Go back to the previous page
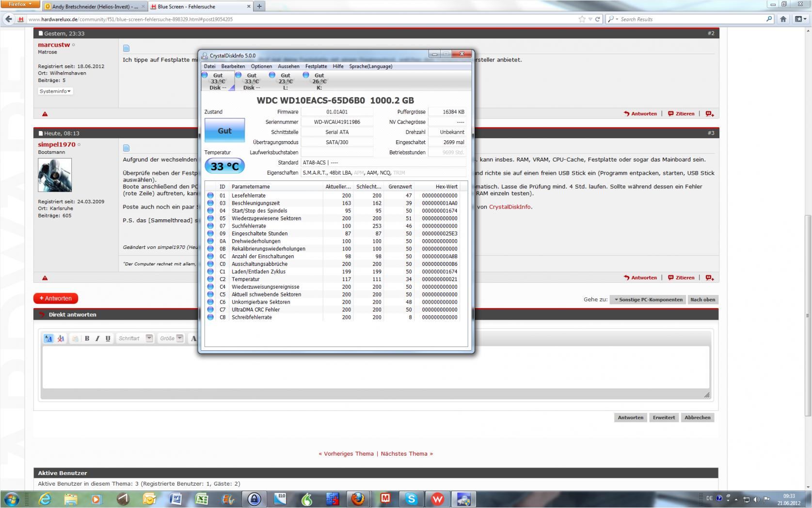This screenshot has height=508, width=812. coord(9,19)
